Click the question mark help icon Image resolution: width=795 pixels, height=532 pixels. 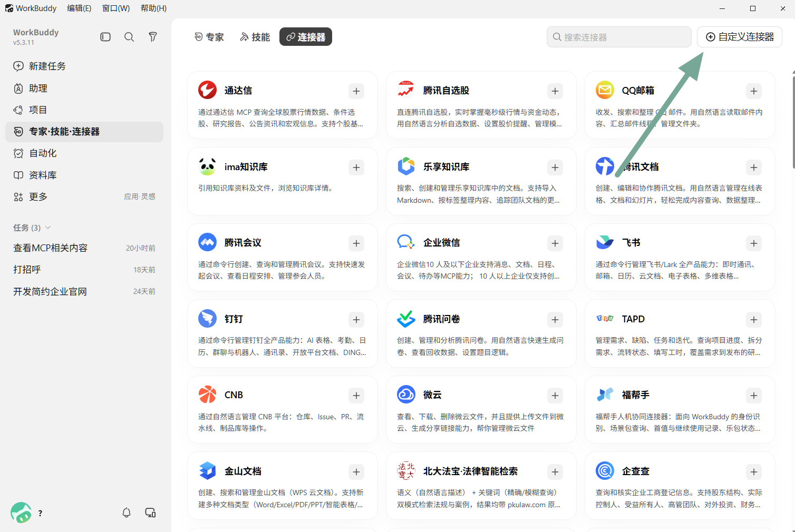(x=41, y=513)
